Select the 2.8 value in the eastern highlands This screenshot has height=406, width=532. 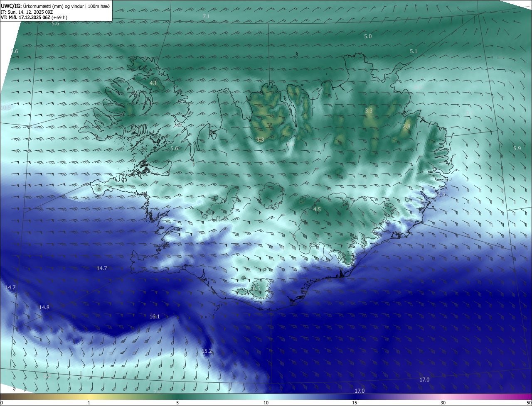(x=406, y=127)
